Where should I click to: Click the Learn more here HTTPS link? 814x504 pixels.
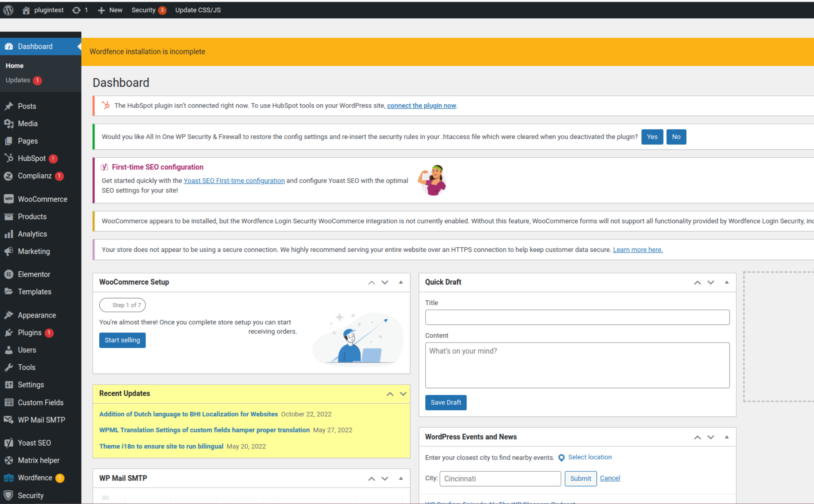pyautogui.click(x=638, y=250)
